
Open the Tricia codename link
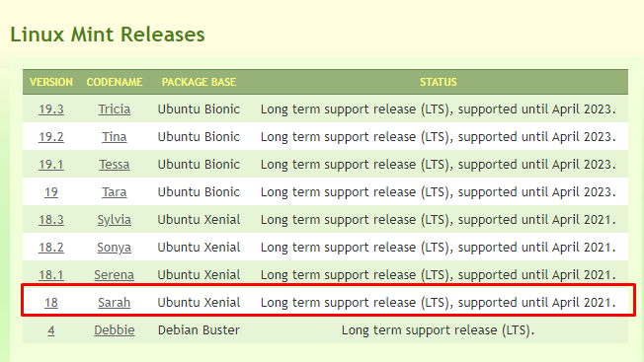pos(115,109)
